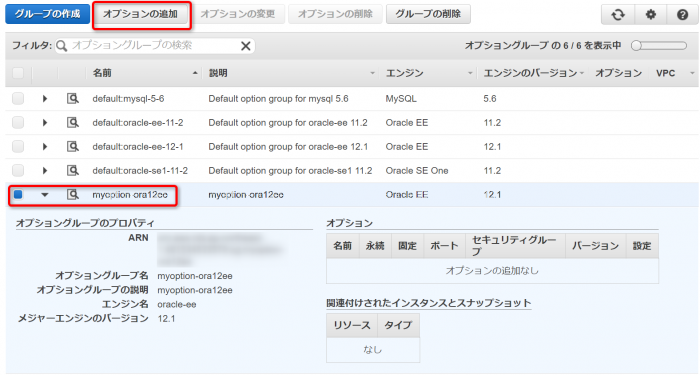Adjust the page size slider at top right
The width and height of the screenshot is (700, 375).
(659, 46)
